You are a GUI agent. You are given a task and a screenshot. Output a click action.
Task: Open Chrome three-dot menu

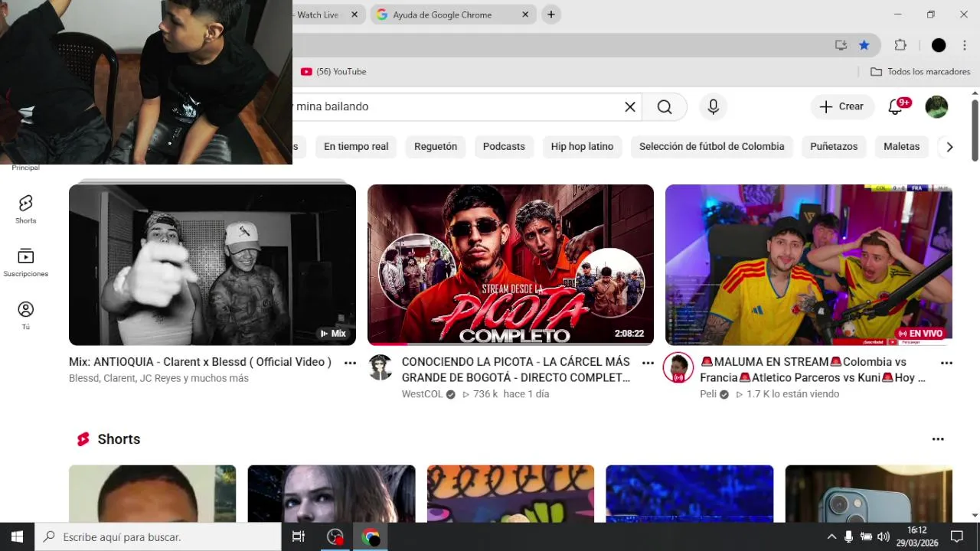pos(965,45)
